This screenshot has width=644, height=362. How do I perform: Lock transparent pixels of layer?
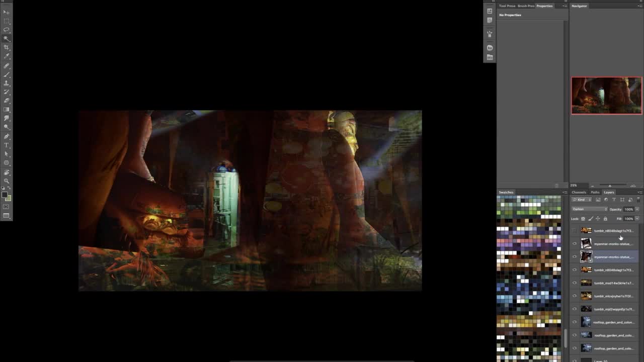coord(583,219)
